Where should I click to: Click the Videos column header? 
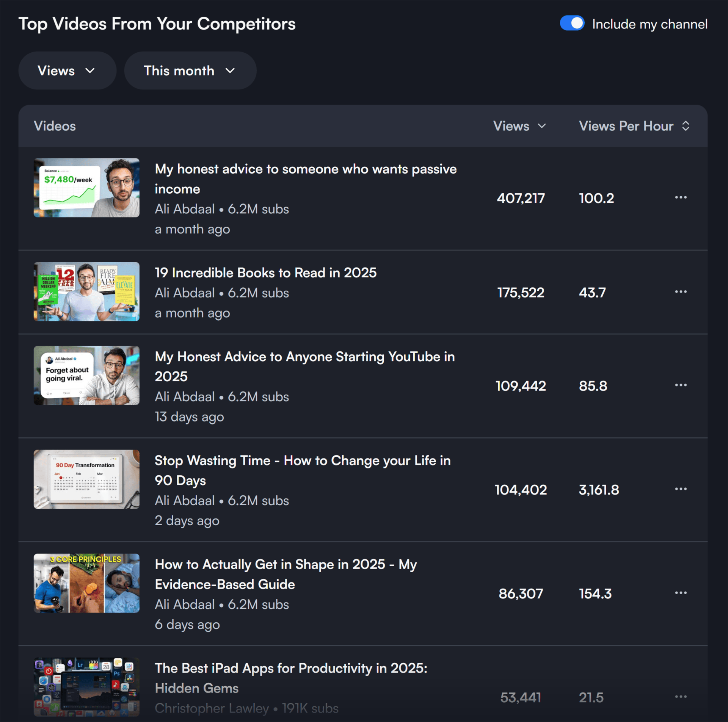[x=55, y=126]
